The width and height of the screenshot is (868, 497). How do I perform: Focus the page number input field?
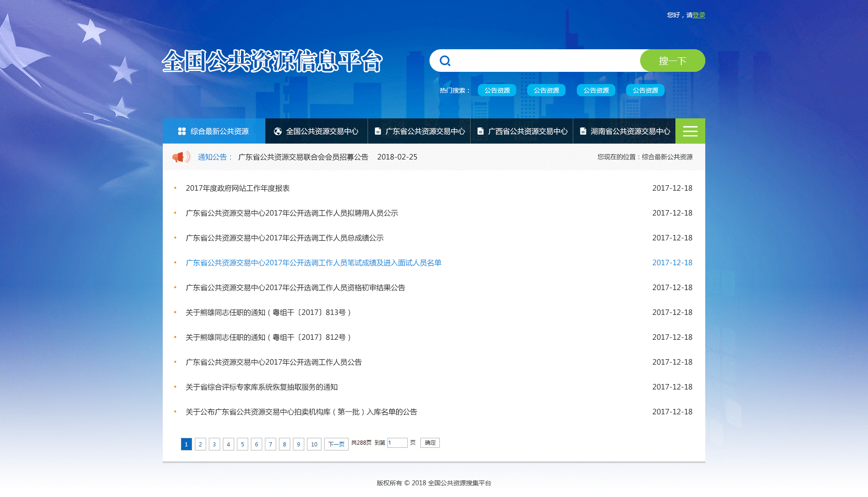tap(397, 443)
